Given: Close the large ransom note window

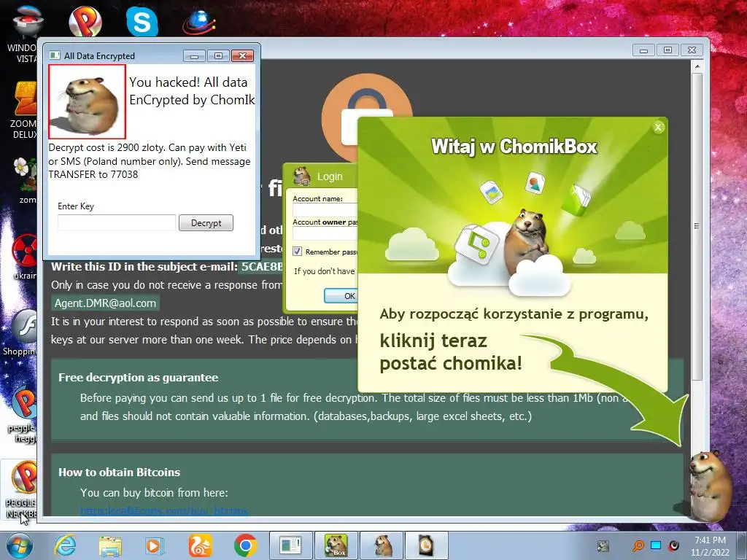Looking at the screenshot, I should [x=692, y=50].
